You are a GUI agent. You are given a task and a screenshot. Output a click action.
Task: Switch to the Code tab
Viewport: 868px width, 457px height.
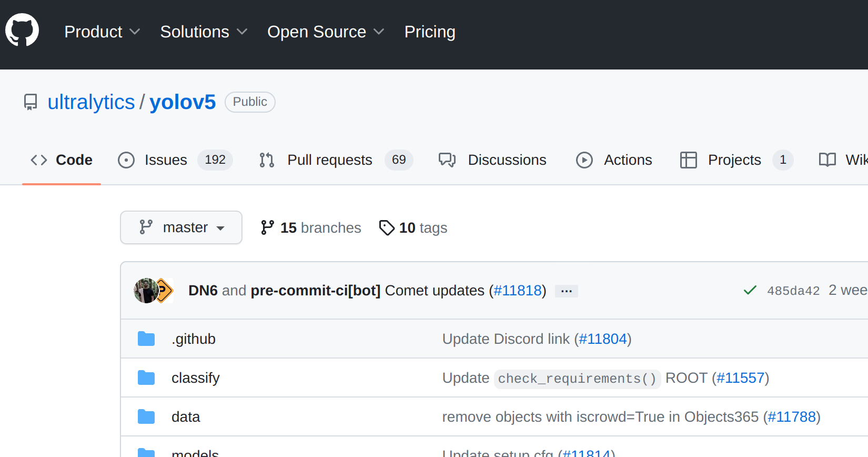tap(62, 160)
